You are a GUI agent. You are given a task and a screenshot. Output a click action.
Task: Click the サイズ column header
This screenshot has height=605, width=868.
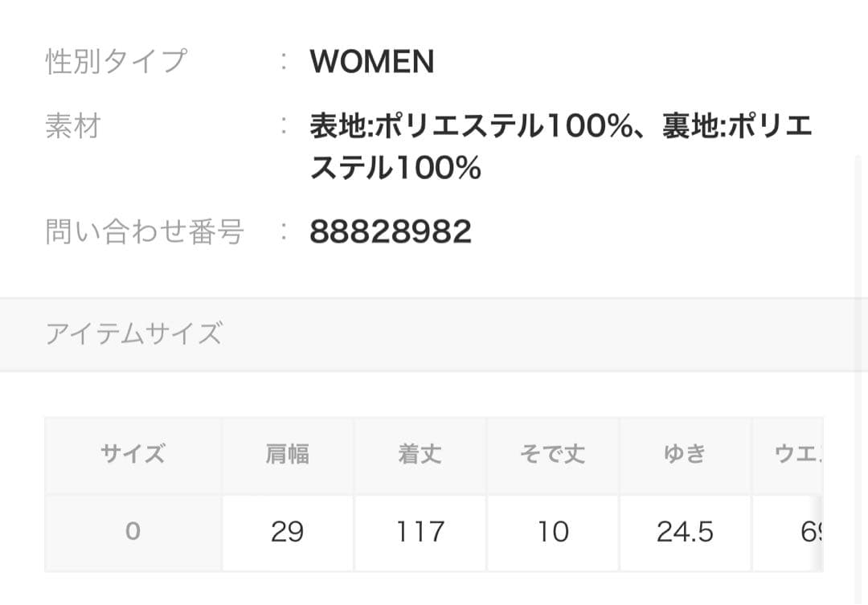coord(133,455)
